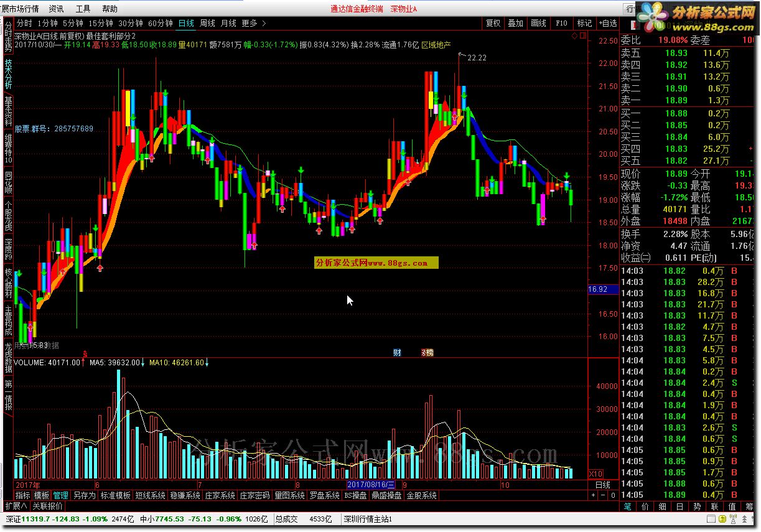Switch to 5分钟 chart period
Screen dimensions: 761x532
[73, 23]
